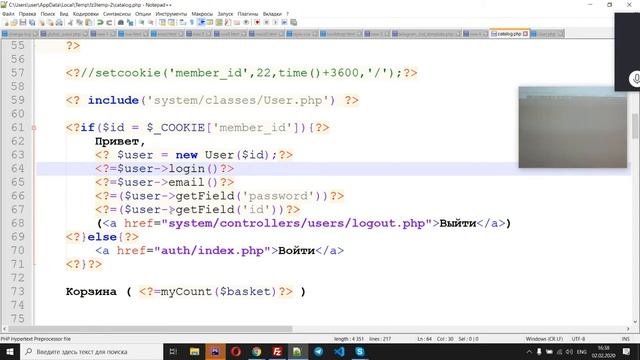The width and height of the screenshot is (640, 360).
Task: Open the Вкладки menu
Action: click(272, 14)
